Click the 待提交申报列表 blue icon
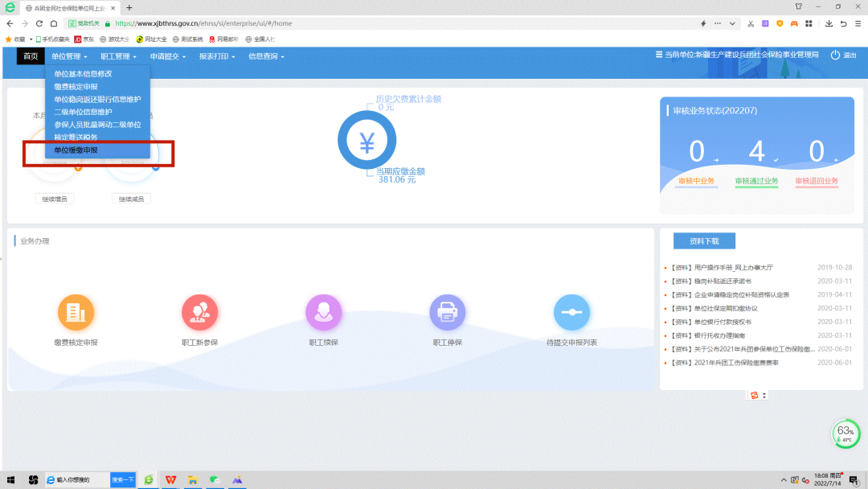The height and width of the screenshot is (489, 868). 571,312
